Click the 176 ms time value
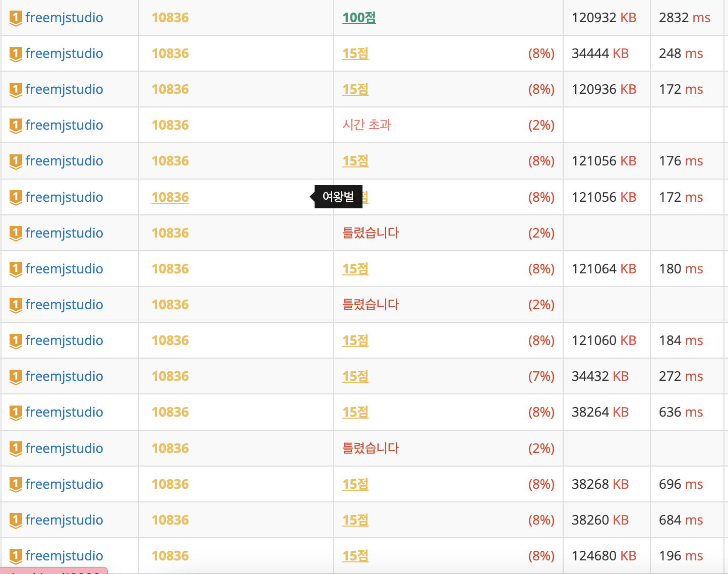This screenshot has width=728, height=574. pos(681,161)
